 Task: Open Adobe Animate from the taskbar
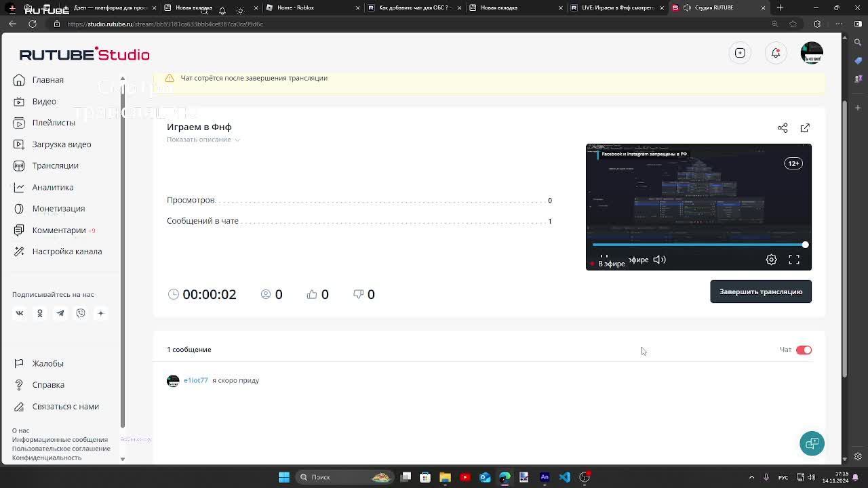[x=545, y=477]
